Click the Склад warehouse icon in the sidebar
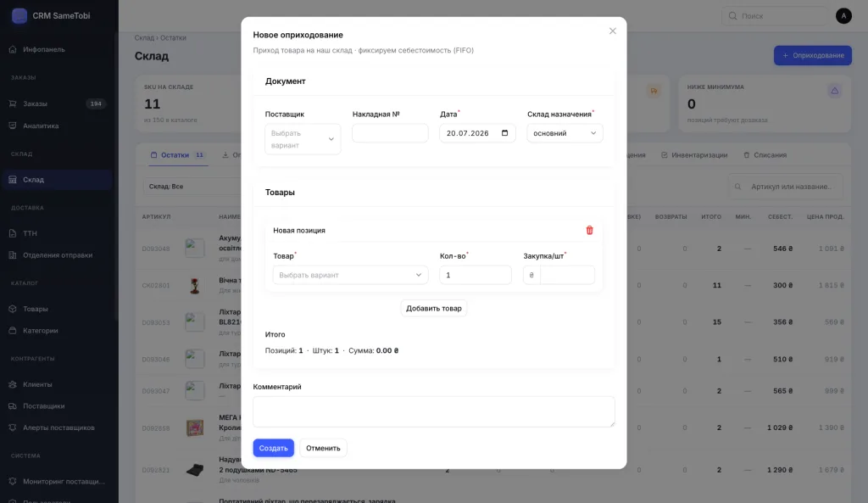868x503 pixels. click(x=13, y=180)
